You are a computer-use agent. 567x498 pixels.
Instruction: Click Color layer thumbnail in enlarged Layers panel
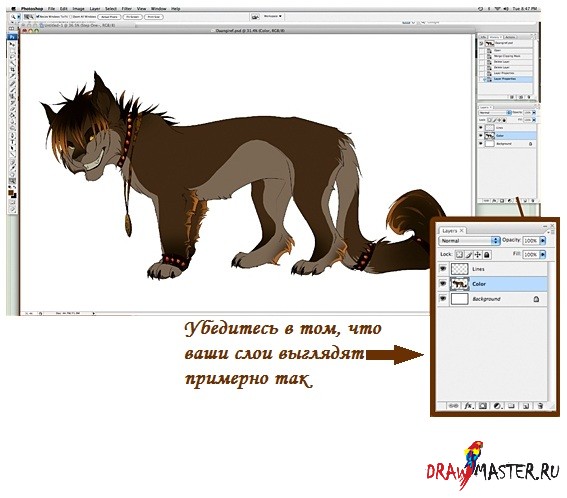click(460, 284)
